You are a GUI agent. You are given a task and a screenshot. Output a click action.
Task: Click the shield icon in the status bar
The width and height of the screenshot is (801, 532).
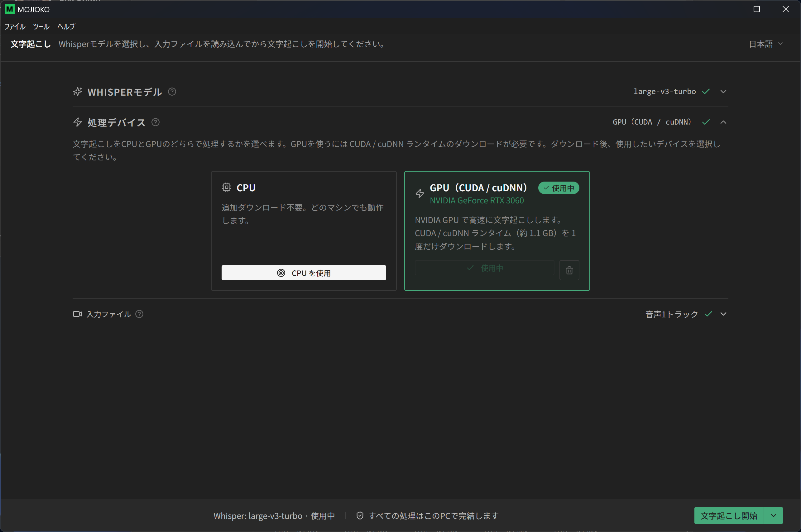(x=360, y=515)
